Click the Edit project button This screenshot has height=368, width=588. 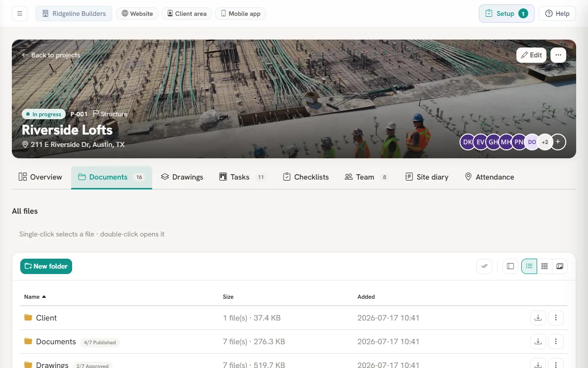[531, 55]
